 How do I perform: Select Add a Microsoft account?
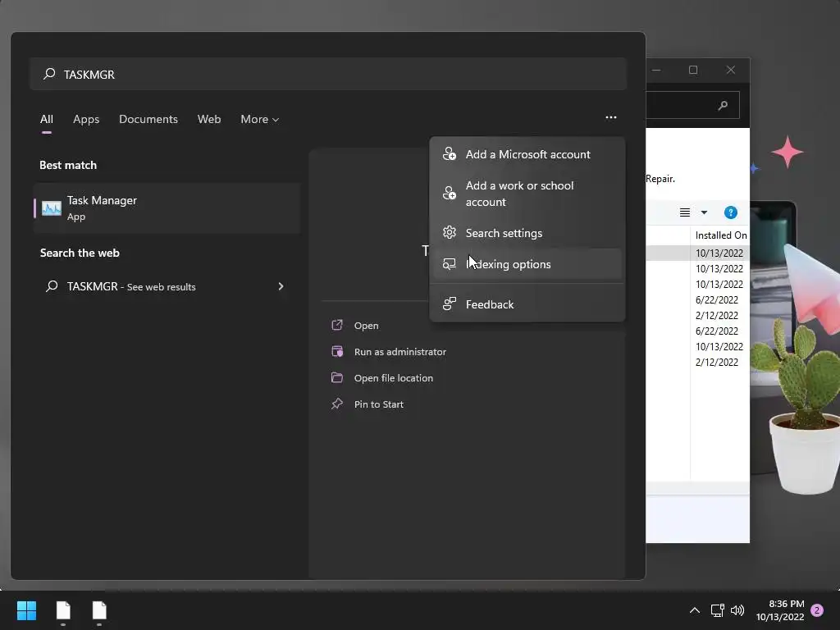pos(527,154)
